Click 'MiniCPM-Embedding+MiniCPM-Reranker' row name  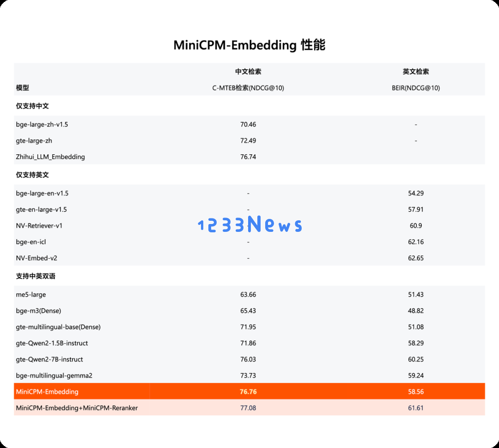[77, 408]
